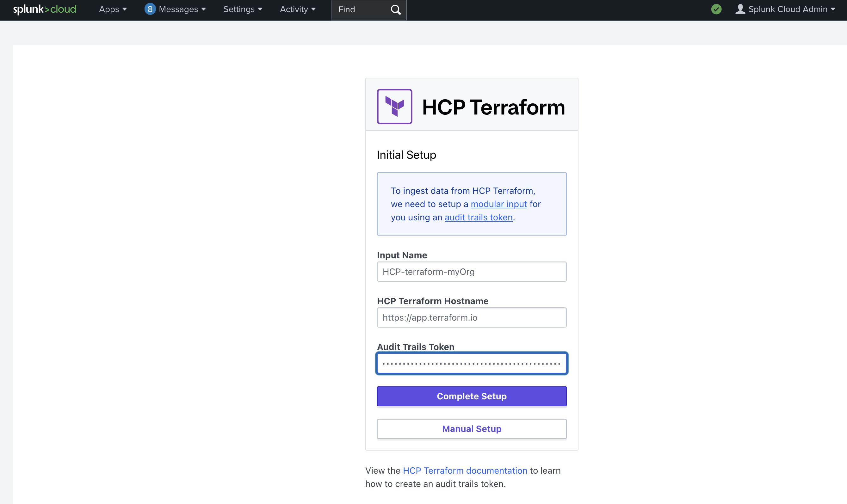847x504 pixels.
Task: Click the user avatar icon
Action: [x=740, y=9]
